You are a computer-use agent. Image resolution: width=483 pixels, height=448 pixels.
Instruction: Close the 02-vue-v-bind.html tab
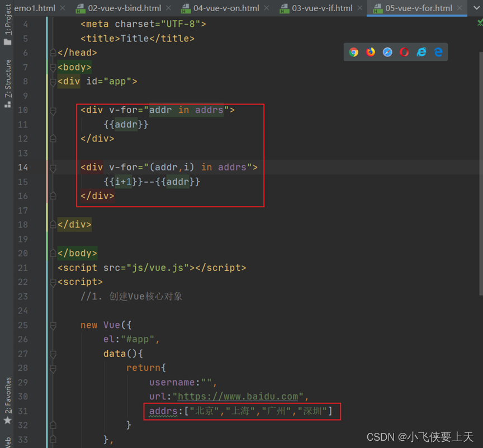[x=168, y=8]
